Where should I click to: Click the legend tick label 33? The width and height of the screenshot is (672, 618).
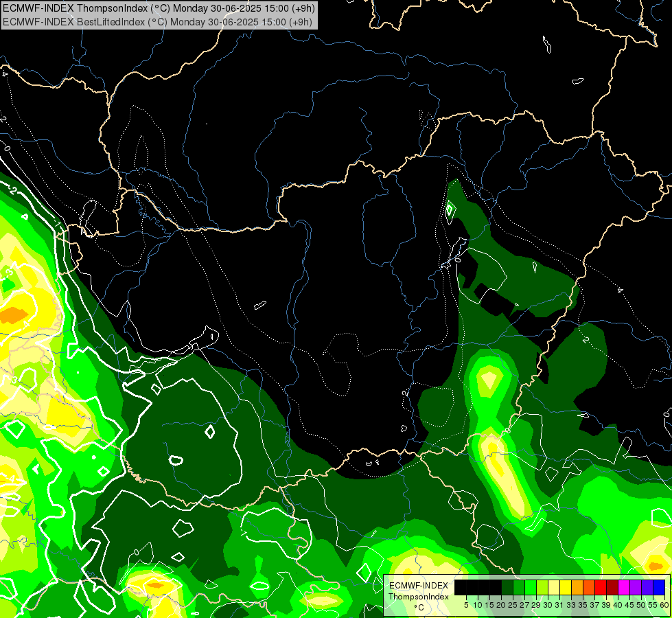point(571,605)
